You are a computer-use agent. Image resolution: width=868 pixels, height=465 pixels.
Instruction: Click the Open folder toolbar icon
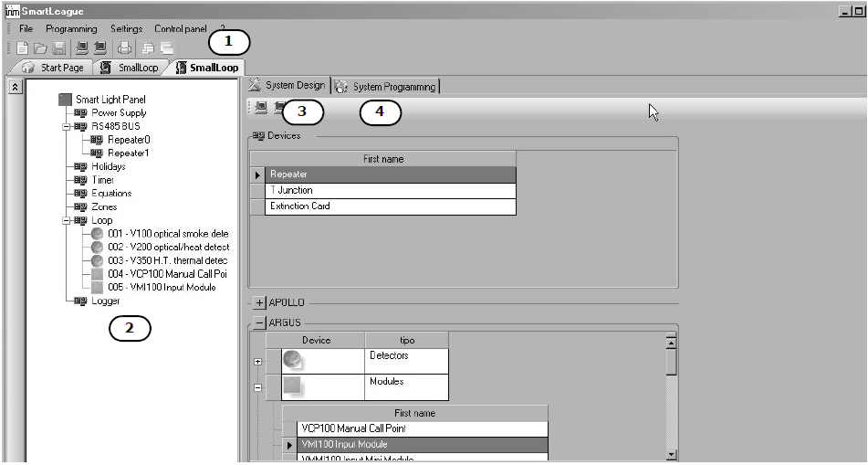40,48
